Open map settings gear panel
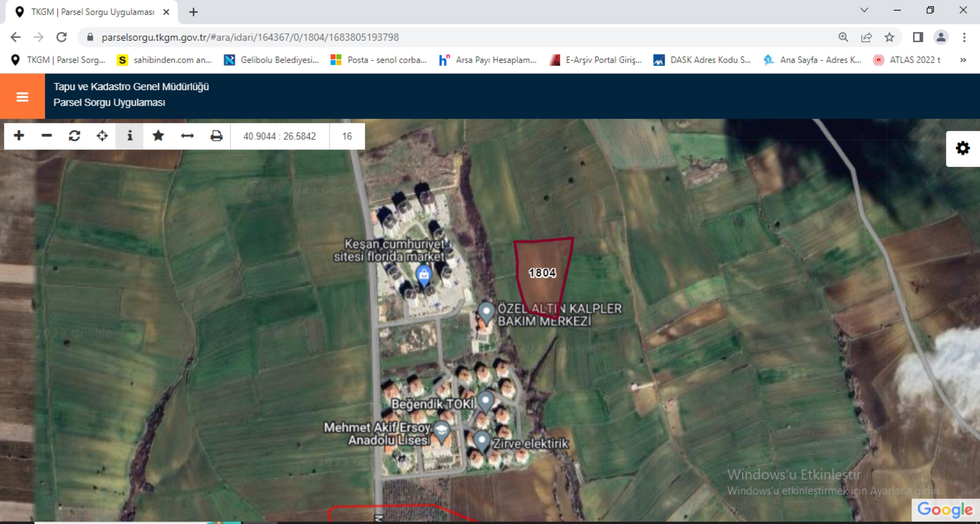The height and width of the screenshot is (524, 980). pyautogui.click(x=963, y=148)
